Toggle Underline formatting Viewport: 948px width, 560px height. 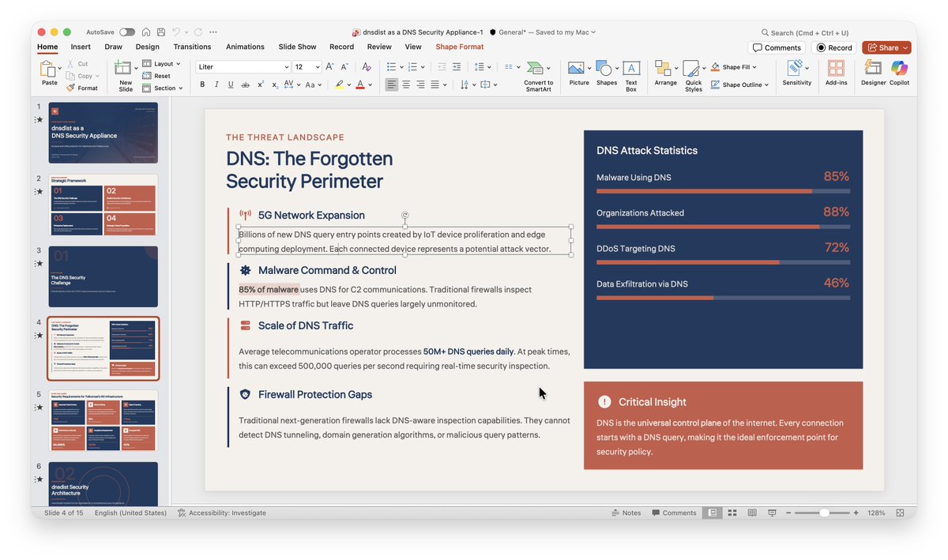click(231, 85)
